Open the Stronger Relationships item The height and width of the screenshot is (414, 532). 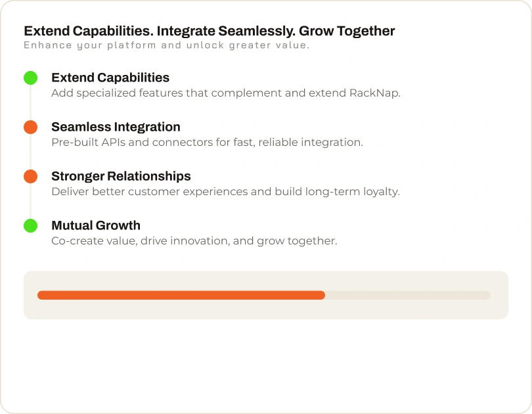coord(121,177)
